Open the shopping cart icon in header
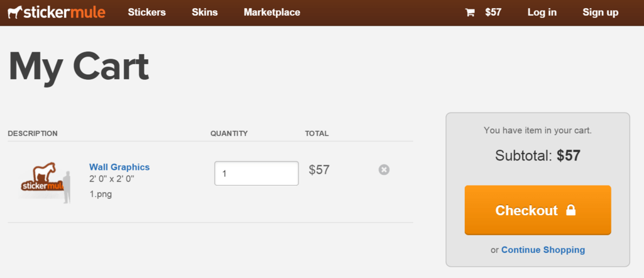The height and width of the screenshot is (278, 644). point(470,13)
